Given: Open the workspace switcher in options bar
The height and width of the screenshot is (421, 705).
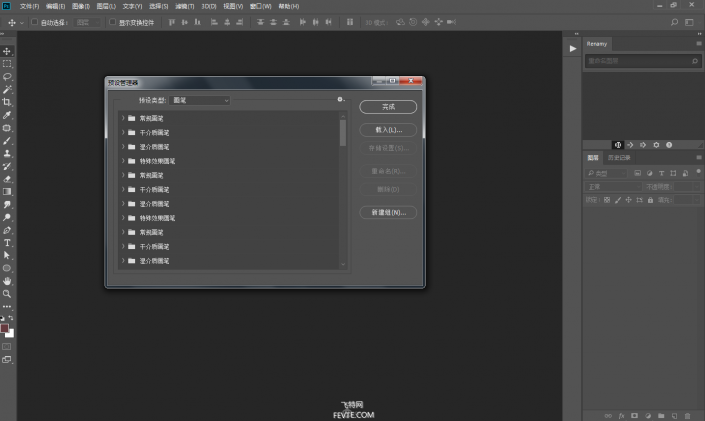Looking at the screenshot, I should pyautogui.click(x=689, y=22).
